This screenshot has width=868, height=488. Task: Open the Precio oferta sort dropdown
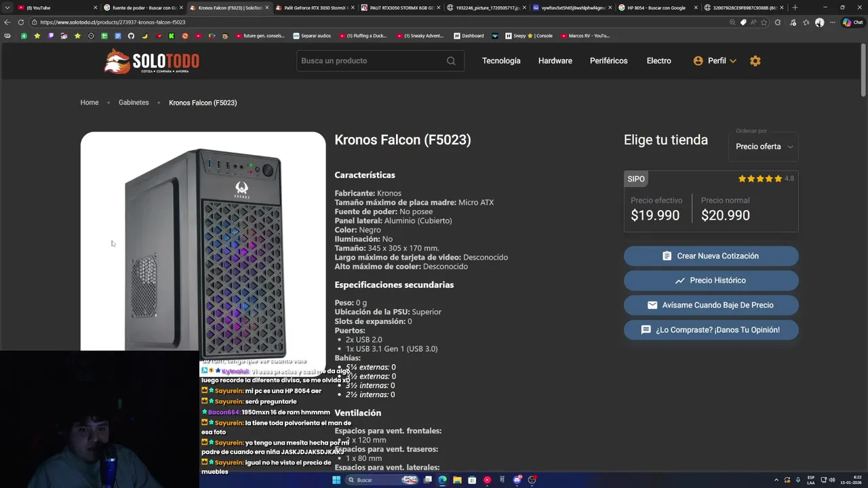pos(764,146)
